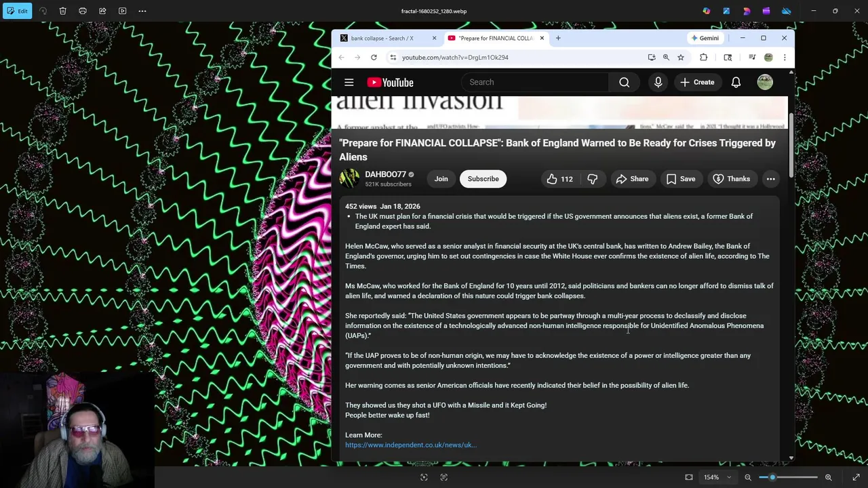This screenshot has height=488, width=868.
Task: Click the video title text
Action: [x=557, y=150]
